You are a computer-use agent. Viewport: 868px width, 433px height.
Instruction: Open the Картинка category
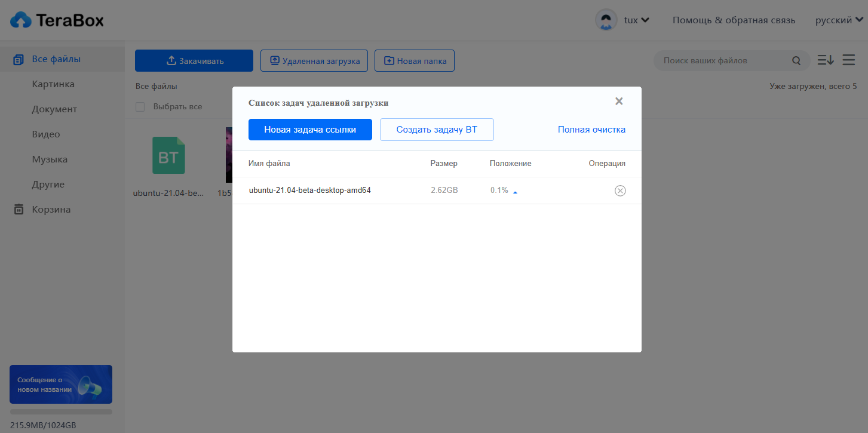pos(53,84)
